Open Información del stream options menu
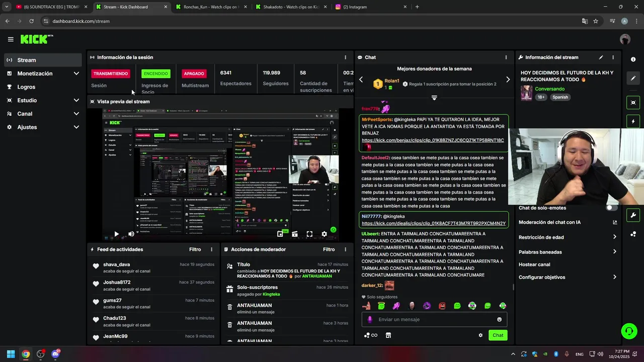 click(613, 57)
